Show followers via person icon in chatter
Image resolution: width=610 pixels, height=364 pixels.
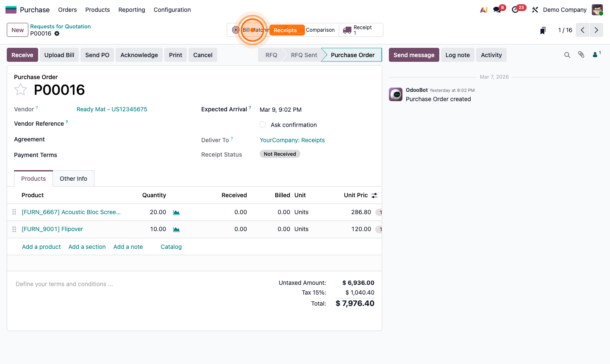tap(595, 55)
